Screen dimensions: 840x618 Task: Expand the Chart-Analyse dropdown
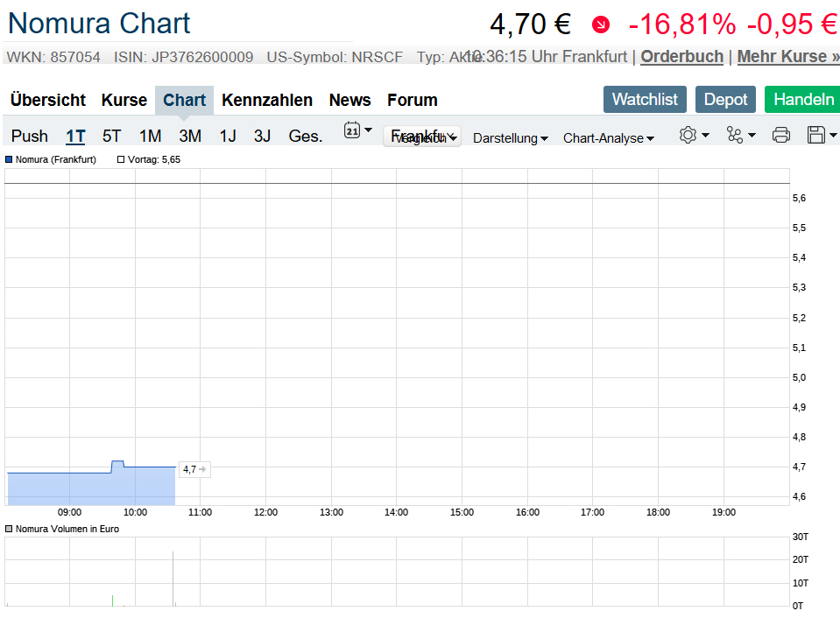[x=608, y=138]
